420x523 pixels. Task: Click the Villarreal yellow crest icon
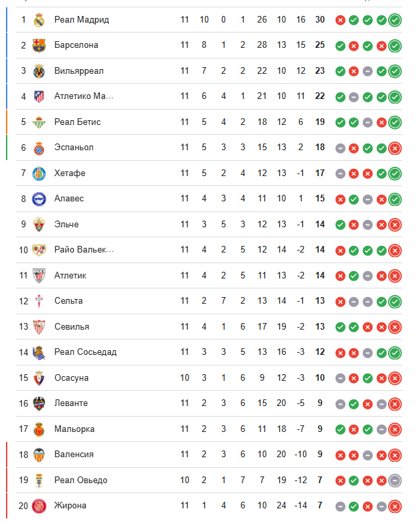[x=38, y=71]
